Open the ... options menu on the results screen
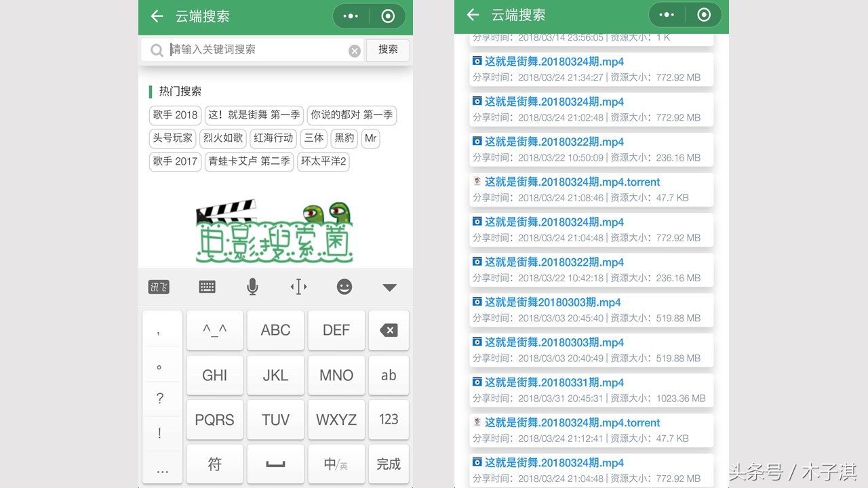The height and width of the screenshot is (488, 868). 666,14
